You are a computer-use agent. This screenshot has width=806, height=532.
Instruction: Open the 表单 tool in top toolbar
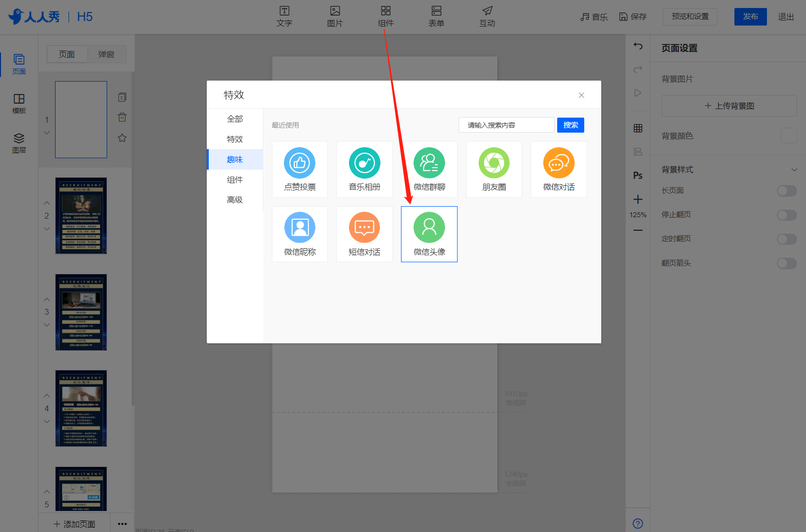[437, 17]
